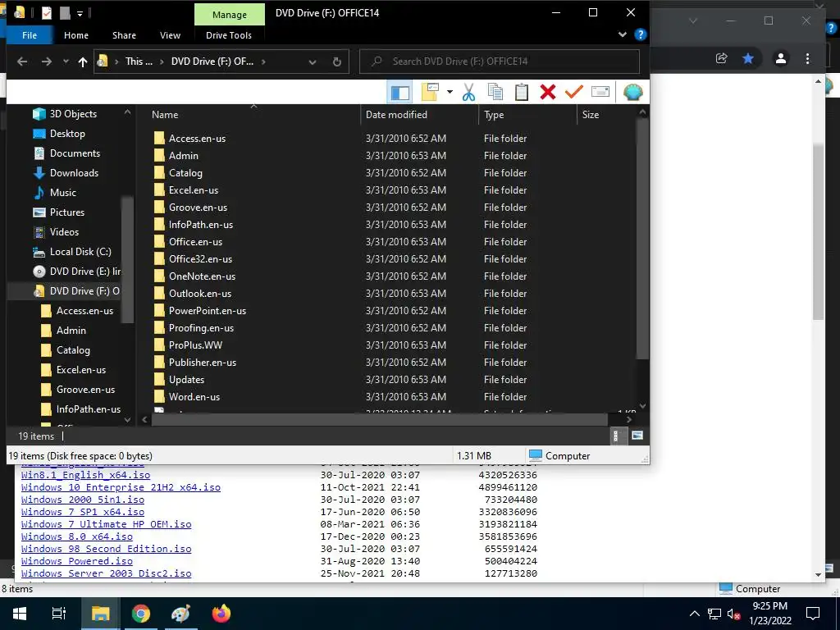This screenshot has width=840, height=630.
Task: Click the Properties quick access icon
Action: coord(47,13)
